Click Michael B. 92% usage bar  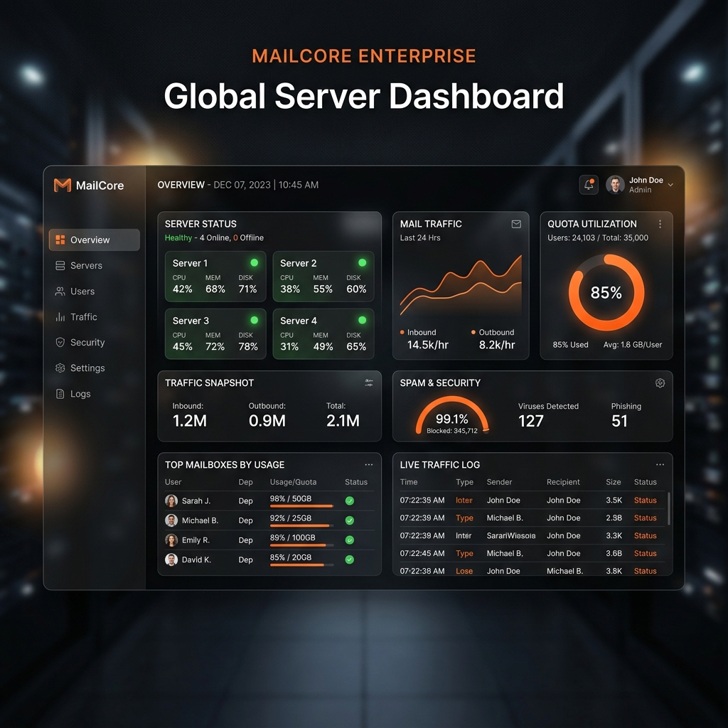pyautogui.click(x=301, y=525)
